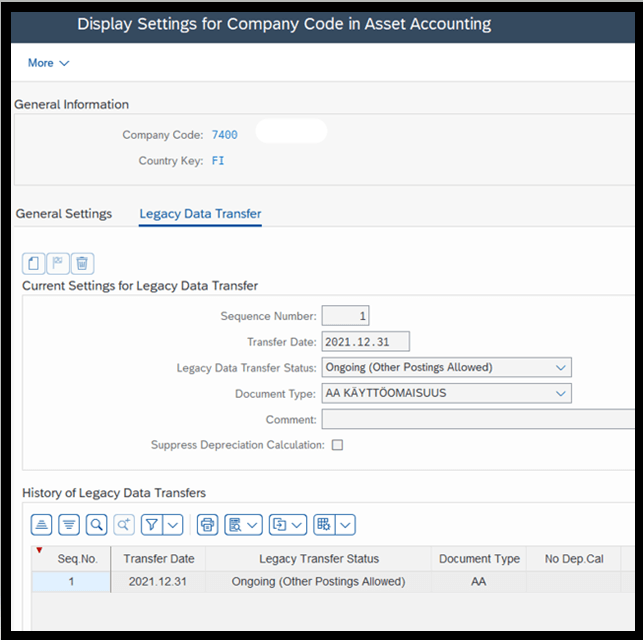This screenshot has height=640, width=643.
Task: Expand the filter options dropdown arrow
Action: pos(173,525)
